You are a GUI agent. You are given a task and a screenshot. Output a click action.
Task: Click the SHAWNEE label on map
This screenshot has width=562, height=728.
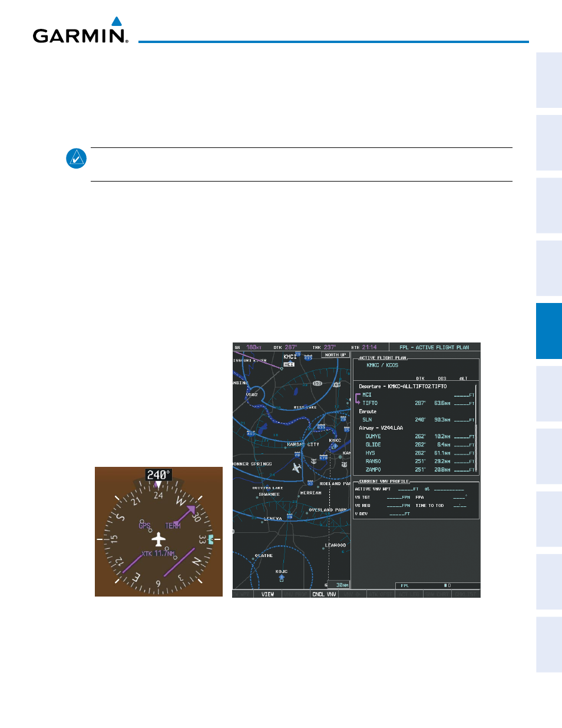(x=269, y=495)
